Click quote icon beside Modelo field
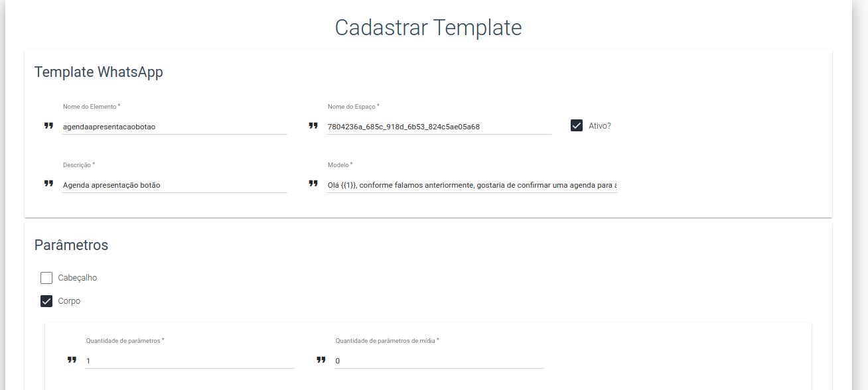 313,184
